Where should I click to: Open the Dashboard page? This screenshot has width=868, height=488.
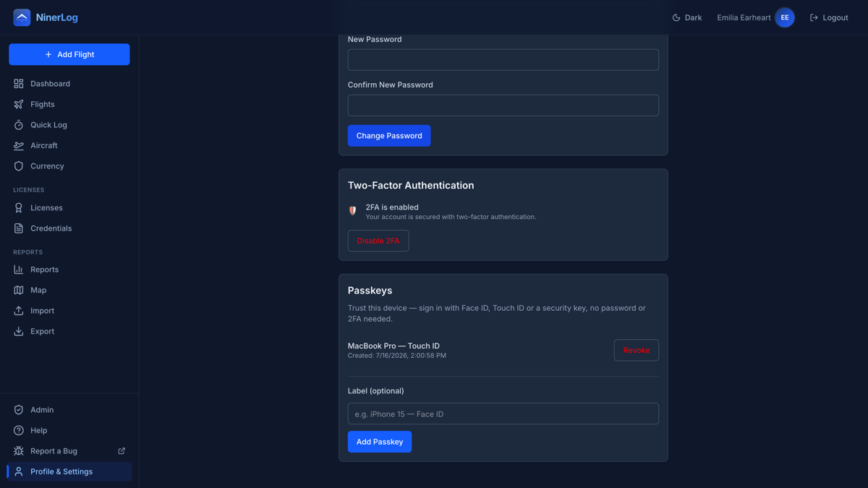point(69,84)
